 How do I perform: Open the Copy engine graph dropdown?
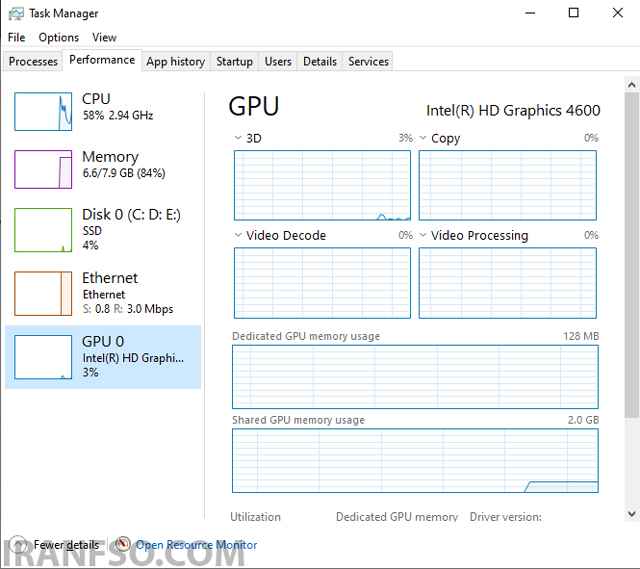pos(423,138)
